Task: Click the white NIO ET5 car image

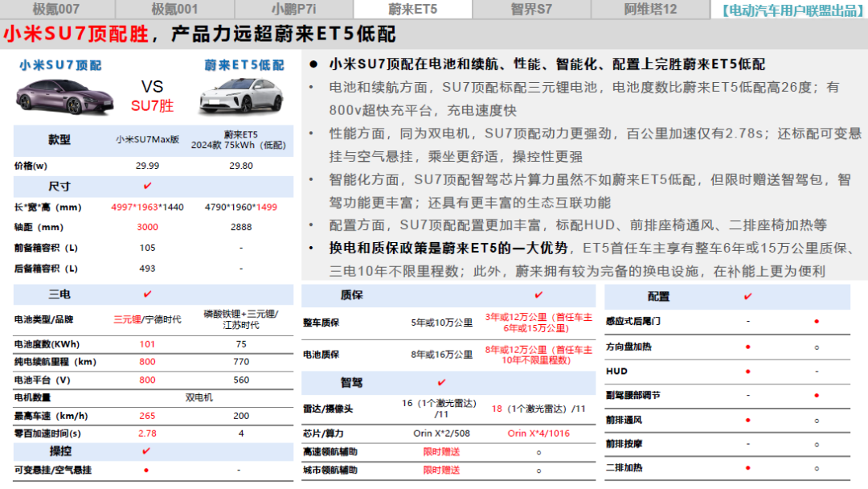Action: 242,97
